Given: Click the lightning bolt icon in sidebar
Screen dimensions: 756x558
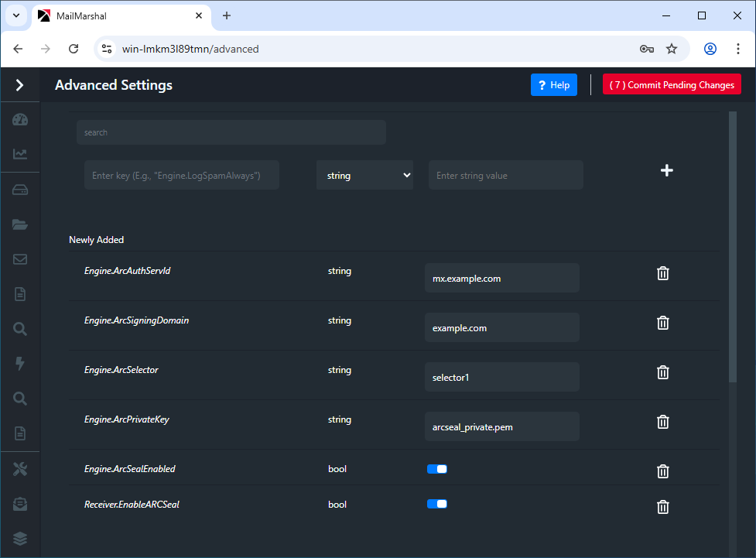Looking at the screenshot, I should [x=20, y=364].
